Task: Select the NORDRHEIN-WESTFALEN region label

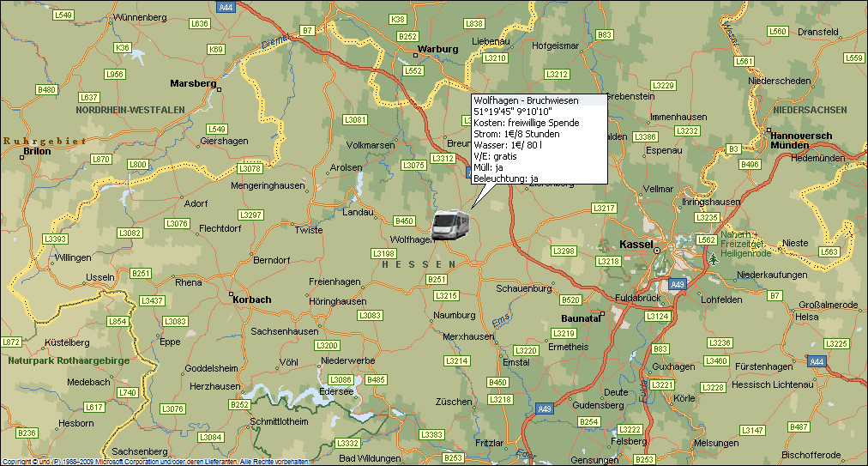Action: point(130,110)
